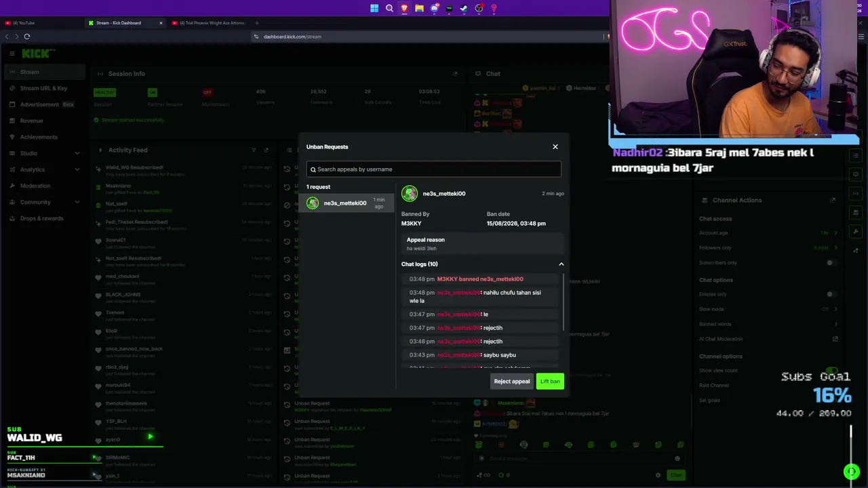Send the chat message with the Chat button
The height and width of the screenshot is (488, 868).
coord(676,475)
